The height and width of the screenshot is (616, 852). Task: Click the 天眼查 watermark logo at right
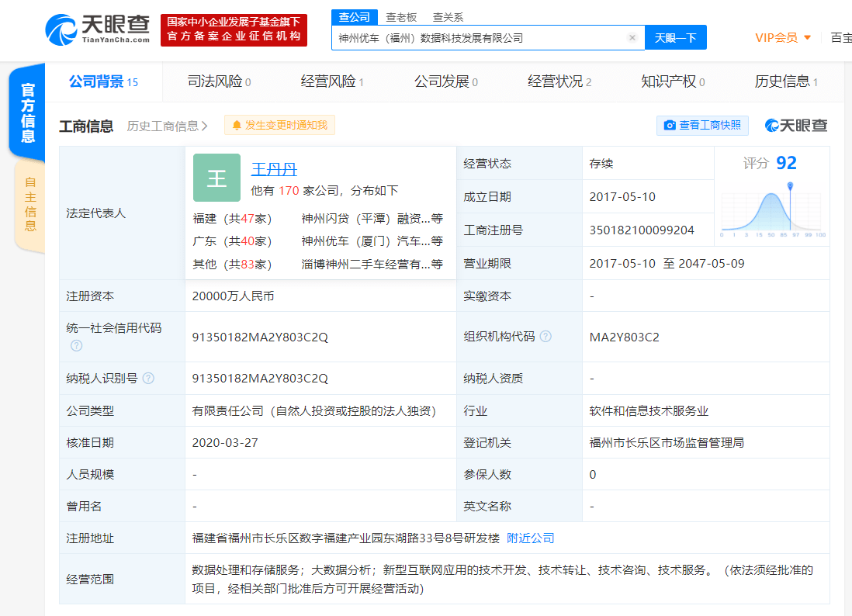coord(796,126)
